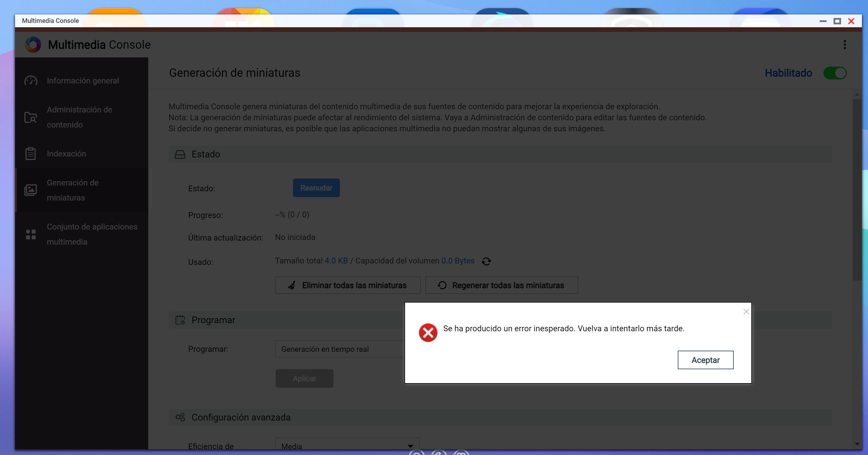Click the Generación de miniaturas image icon
868x455 pixels.
pos(31,190)
